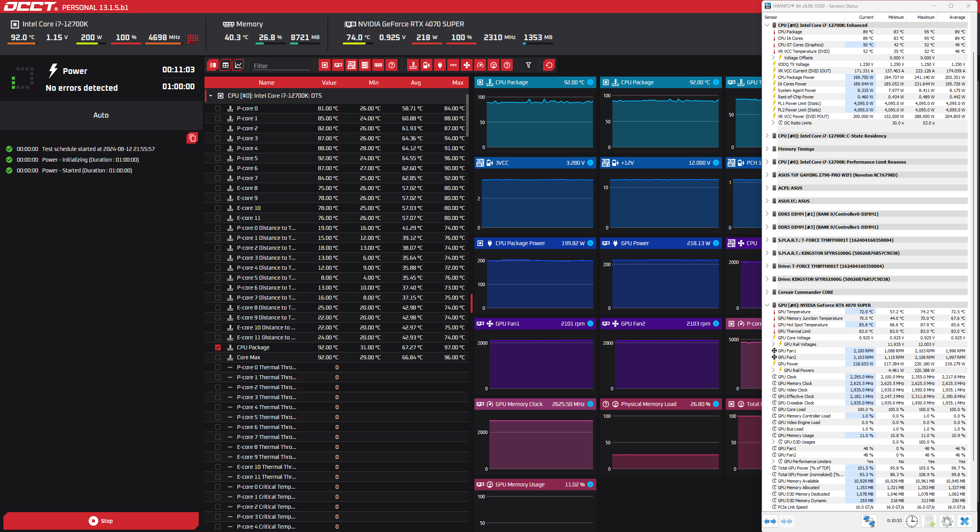Image resolution: width=980 pixels, height=532 pixels.
Task: Open HWiNFO sensor settings gear
Action: [x=947, y=521]
